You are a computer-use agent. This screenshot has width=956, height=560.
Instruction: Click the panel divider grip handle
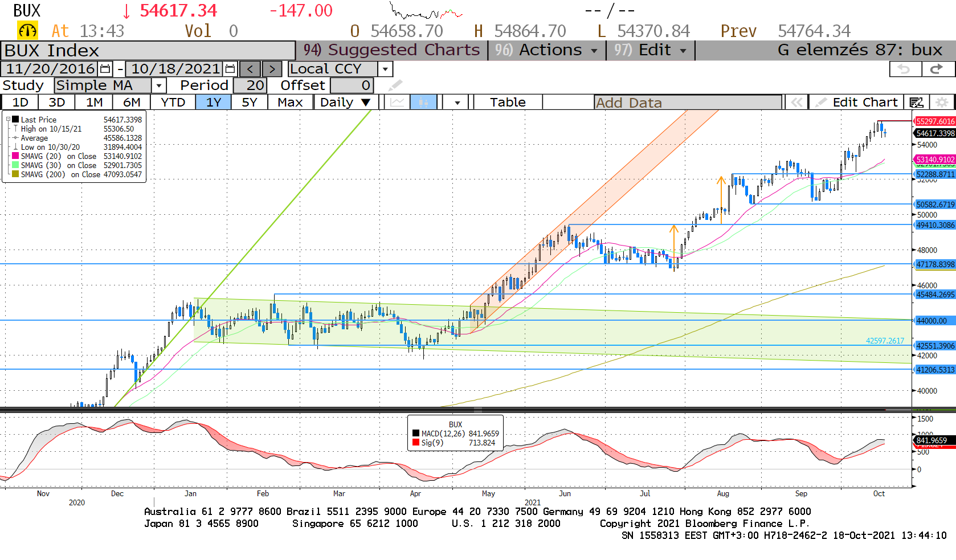[478, 409]
